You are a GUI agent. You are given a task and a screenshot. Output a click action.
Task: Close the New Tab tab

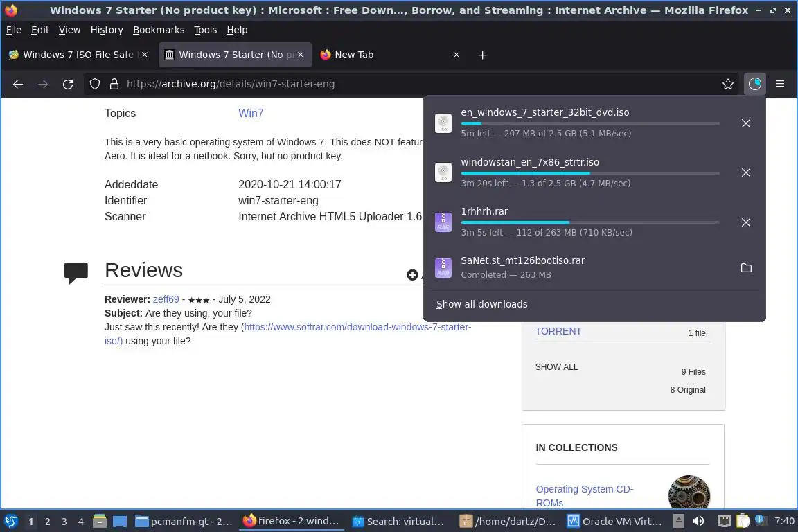point(456,55)
